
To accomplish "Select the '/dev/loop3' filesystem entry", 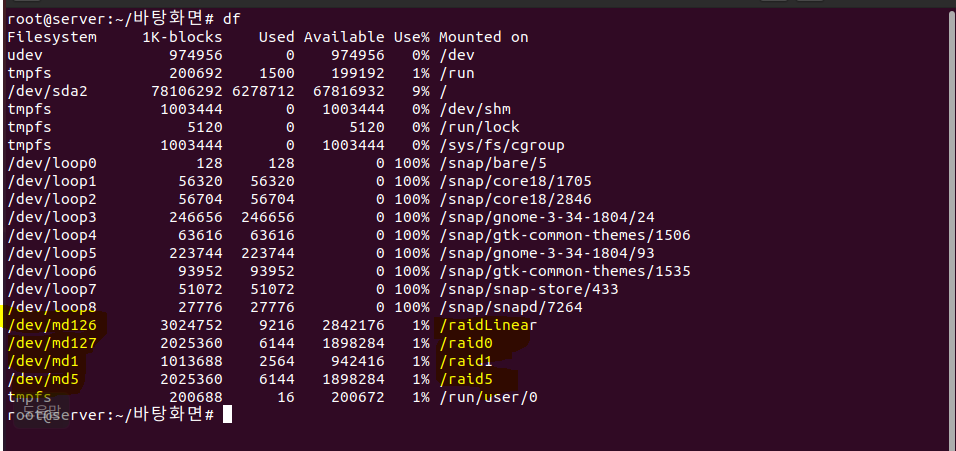I will click(x=52, y=218).
